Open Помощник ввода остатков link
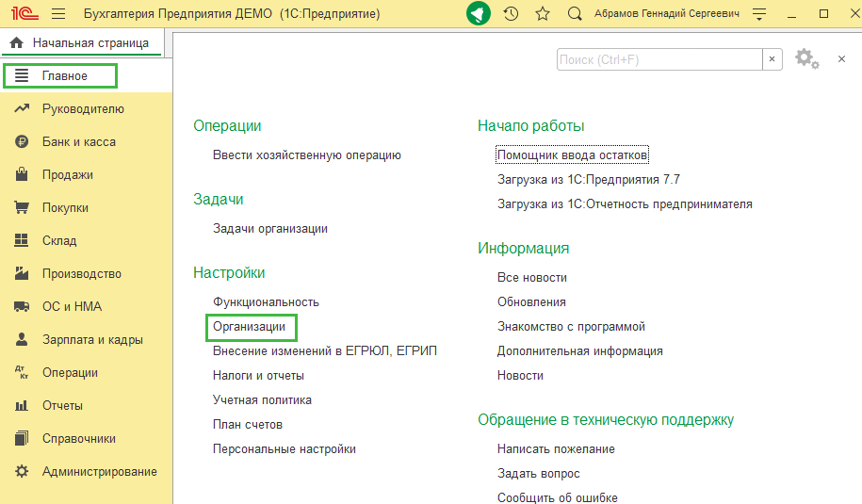 click(572, 154)
